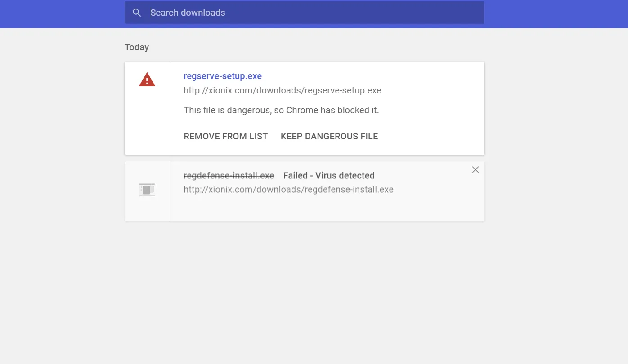Click the Today date heading
This screenshot has height=364, width=628.
coord(137,47)
